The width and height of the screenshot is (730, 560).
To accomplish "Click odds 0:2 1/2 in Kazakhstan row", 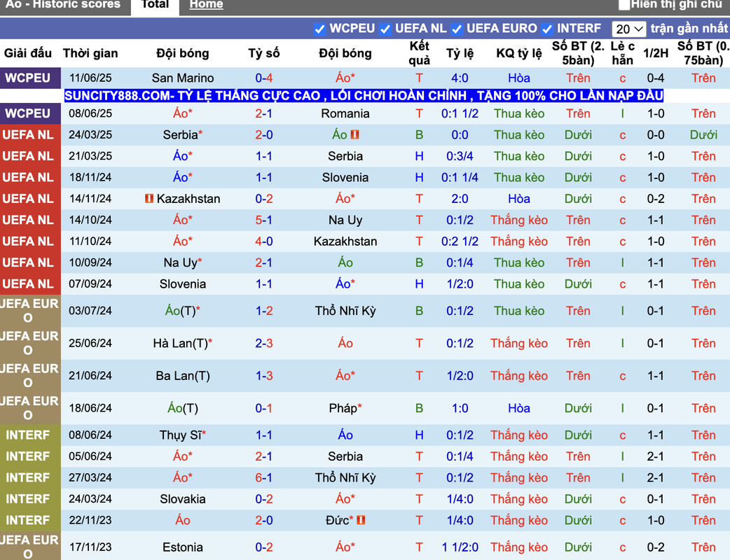I will (x=460, y=241).
